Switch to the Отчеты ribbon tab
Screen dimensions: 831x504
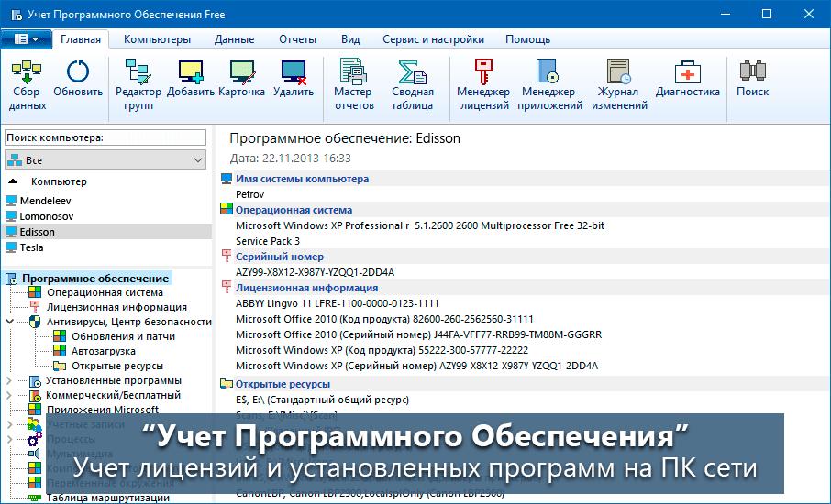click(x=297, y=39)
